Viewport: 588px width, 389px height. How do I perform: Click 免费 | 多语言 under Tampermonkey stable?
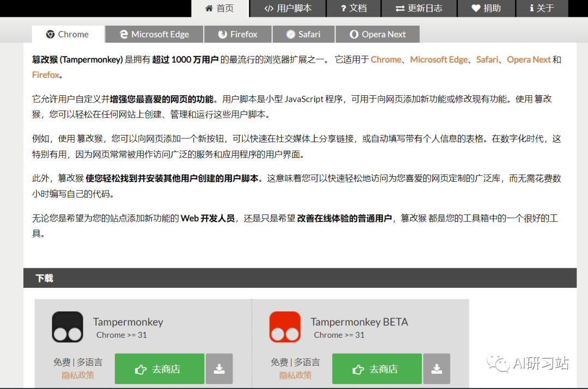(78, 362)
